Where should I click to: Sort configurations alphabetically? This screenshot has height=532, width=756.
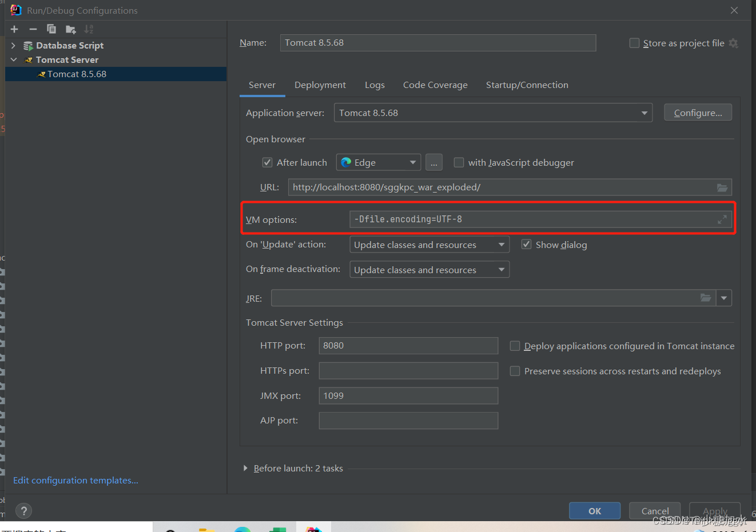[89, 29]
